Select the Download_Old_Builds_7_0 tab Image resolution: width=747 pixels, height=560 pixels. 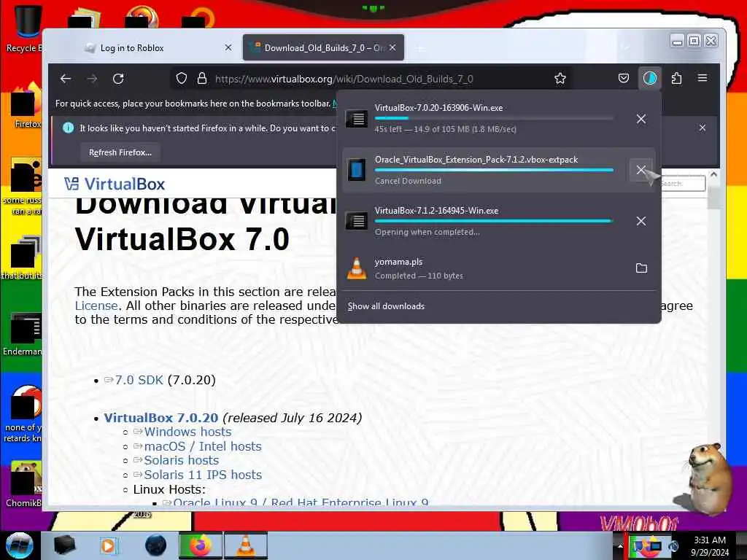[325, 47]
